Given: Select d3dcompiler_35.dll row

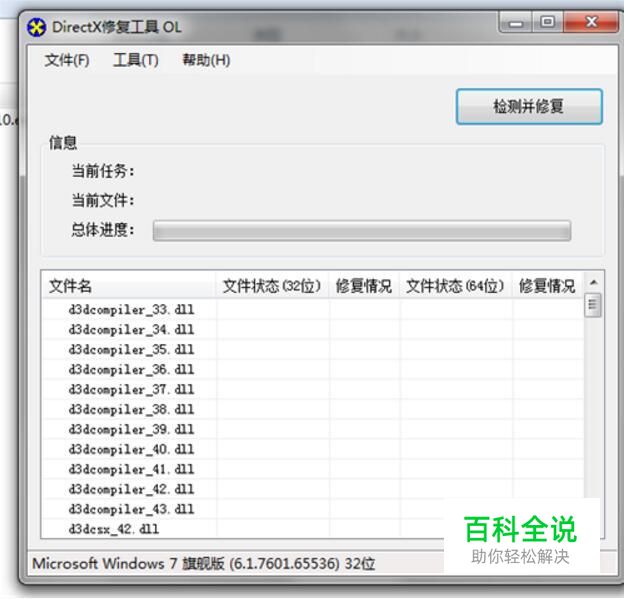Looking at the screenshot, I should 313,350.
